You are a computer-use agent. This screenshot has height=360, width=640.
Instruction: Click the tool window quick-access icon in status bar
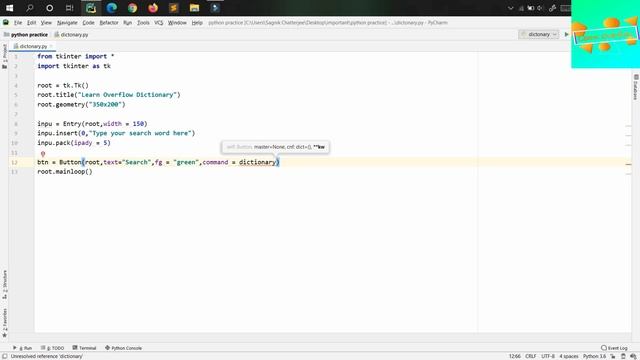coord(4,356)
